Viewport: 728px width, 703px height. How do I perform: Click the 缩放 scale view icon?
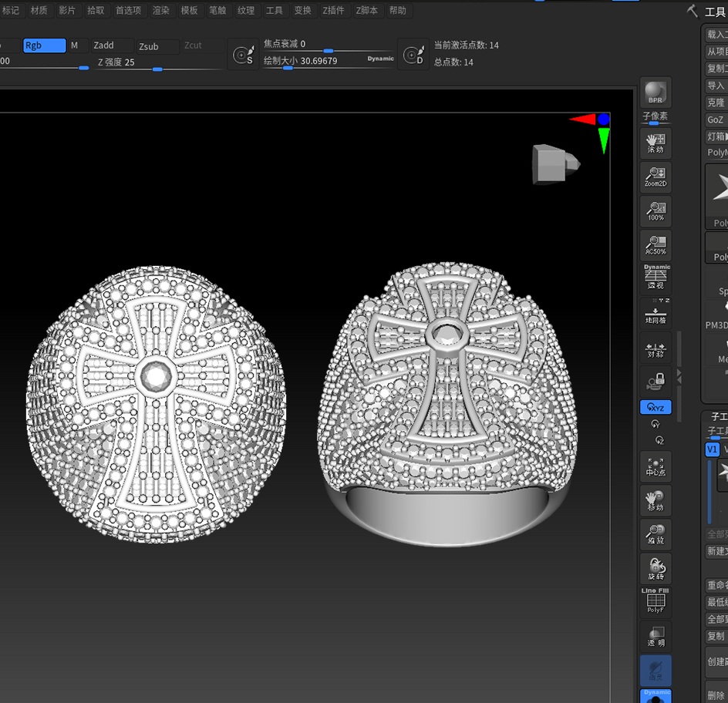click(x=656, y=534)
